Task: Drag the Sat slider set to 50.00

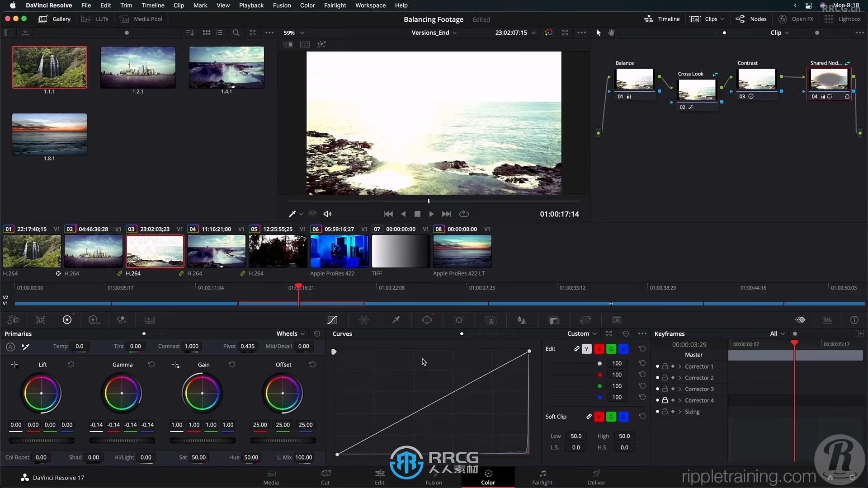Action: coord(198,457)
